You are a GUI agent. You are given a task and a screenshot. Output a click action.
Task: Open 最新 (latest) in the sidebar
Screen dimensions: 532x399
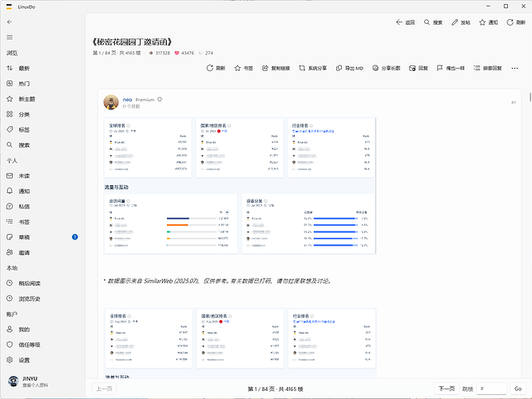click(x=42, y=68)
